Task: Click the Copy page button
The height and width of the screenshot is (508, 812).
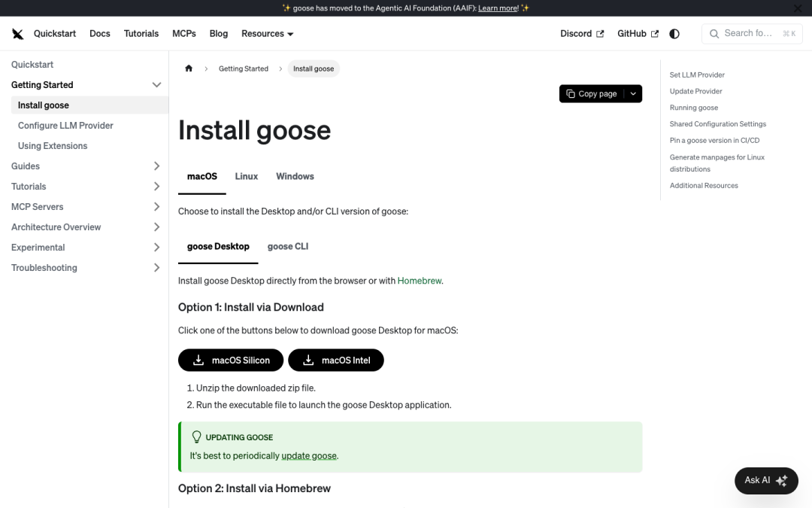Action: pos(592,94)
